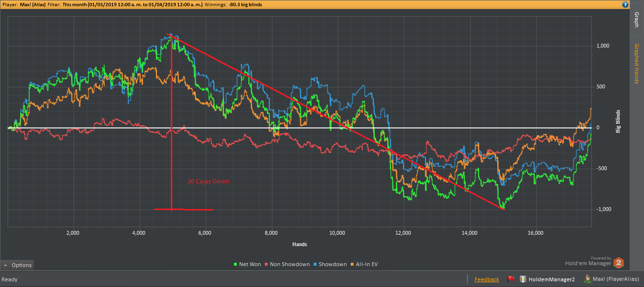Click the "This month" filter date range text
This screenshot has height=287, width=644.
pos(132,4)
